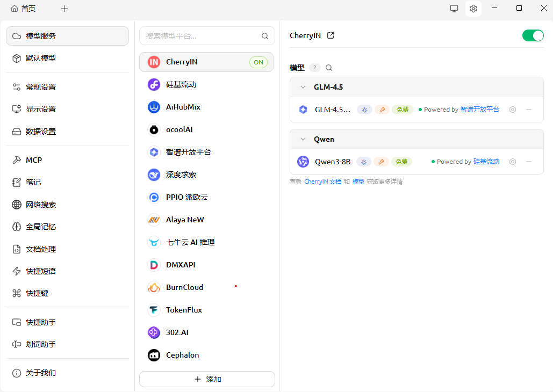
Task: Select DMXAPI provider
Action: [x=206, y=265]
